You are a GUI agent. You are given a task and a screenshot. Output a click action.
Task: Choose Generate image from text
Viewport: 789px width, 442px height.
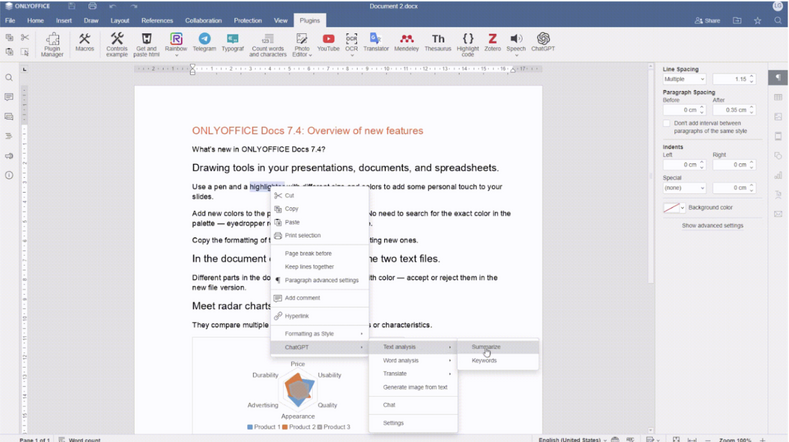pos(413,387)
